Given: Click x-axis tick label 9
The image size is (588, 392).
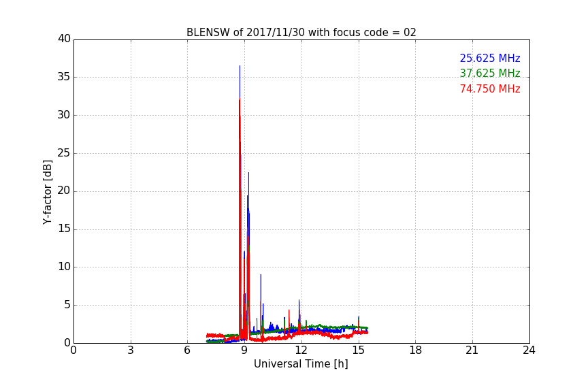Looking at the screenshot, I should tap(244, 350).
